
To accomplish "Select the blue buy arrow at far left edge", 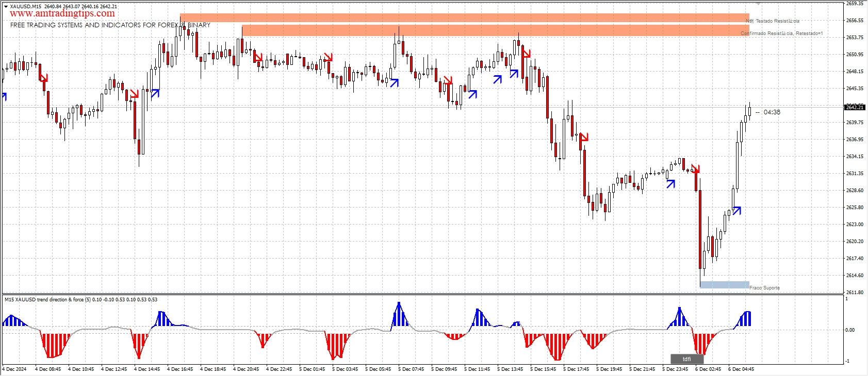I will pyautogui.click(x=4, y=96).
